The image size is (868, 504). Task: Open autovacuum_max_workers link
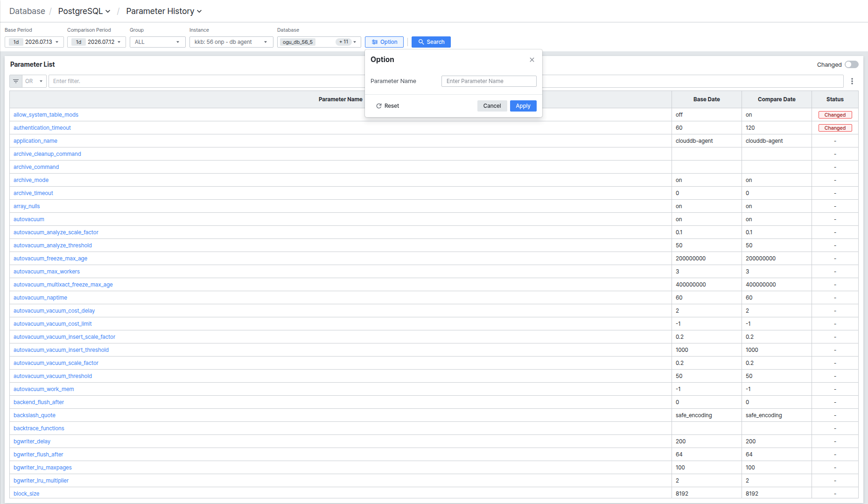click(47, 272)
